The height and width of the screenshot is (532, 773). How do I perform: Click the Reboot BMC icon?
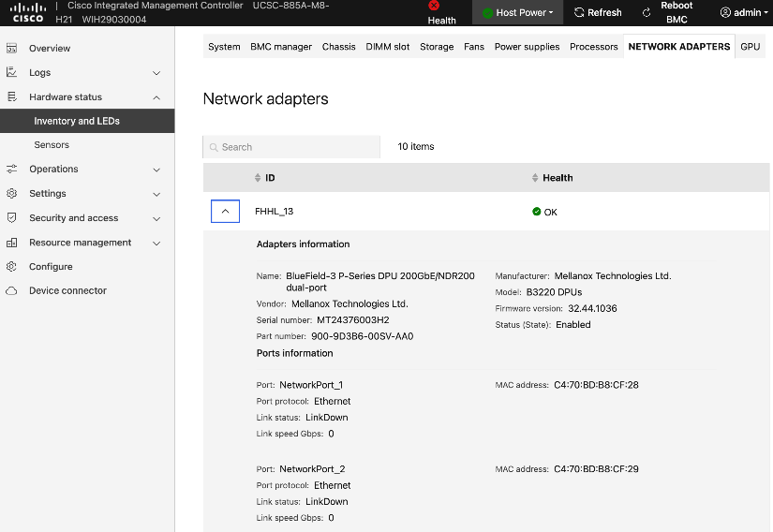(647, 13)
